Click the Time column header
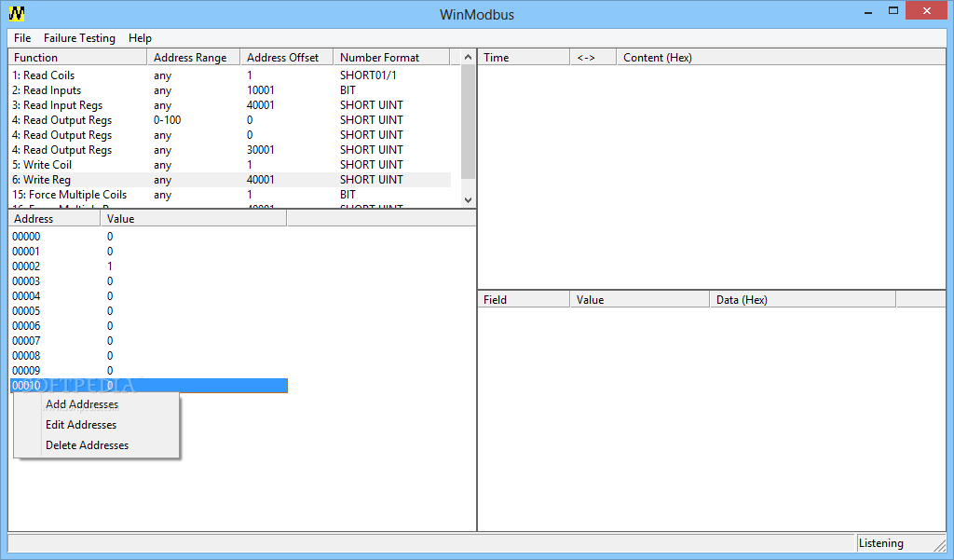 524,57
